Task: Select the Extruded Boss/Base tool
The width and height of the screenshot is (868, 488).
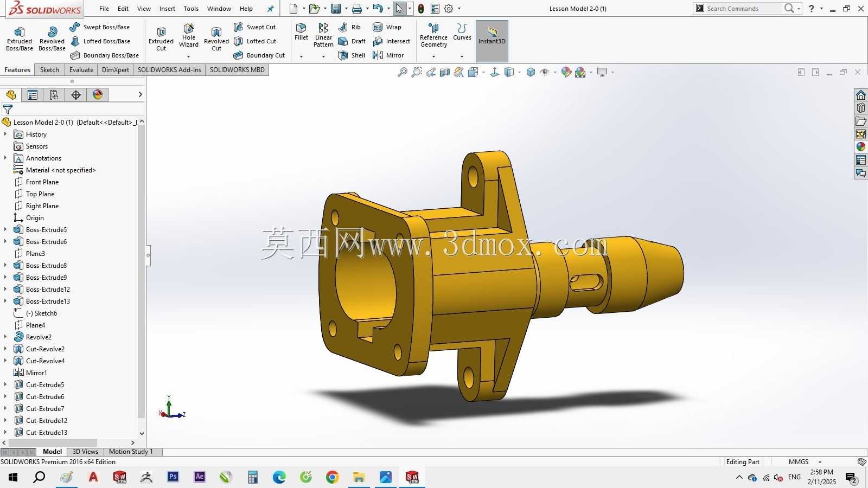Action: [x=20, y=39]
